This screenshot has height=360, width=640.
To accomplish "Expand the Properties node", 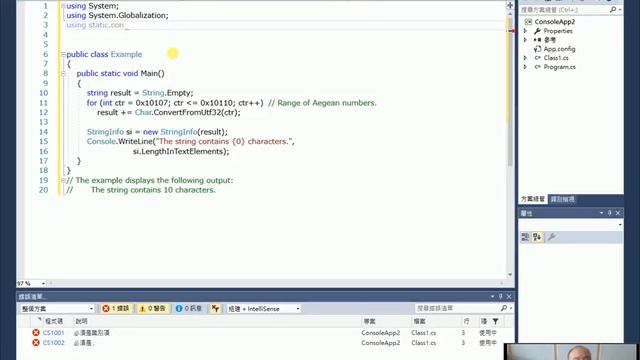I will (x=525, y=31).
